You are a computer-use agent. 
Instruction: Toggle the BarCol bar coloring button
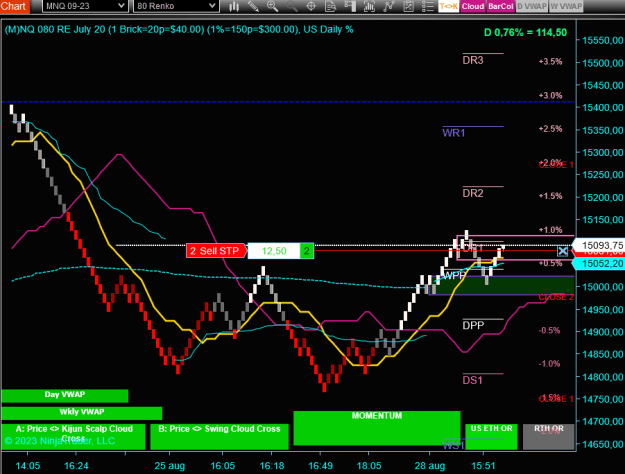(501, 6)
